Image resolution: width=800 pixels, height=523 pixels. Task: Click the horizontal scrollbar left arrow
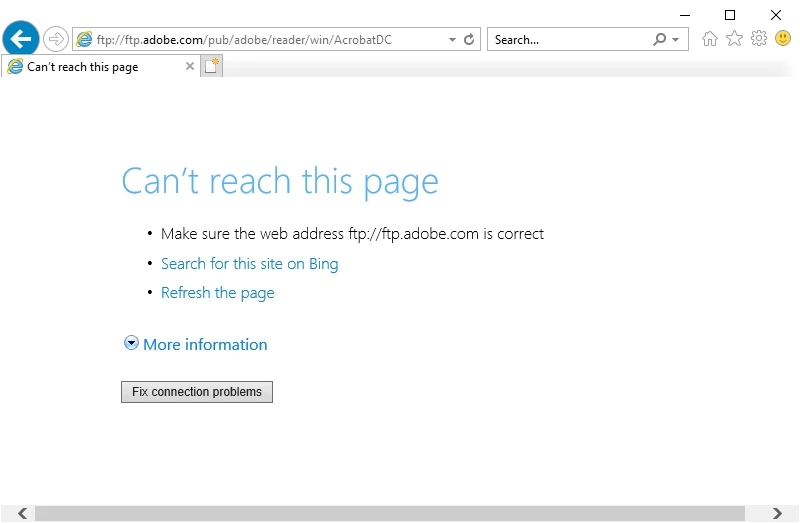pyautogui.click(x=22, y=513)
